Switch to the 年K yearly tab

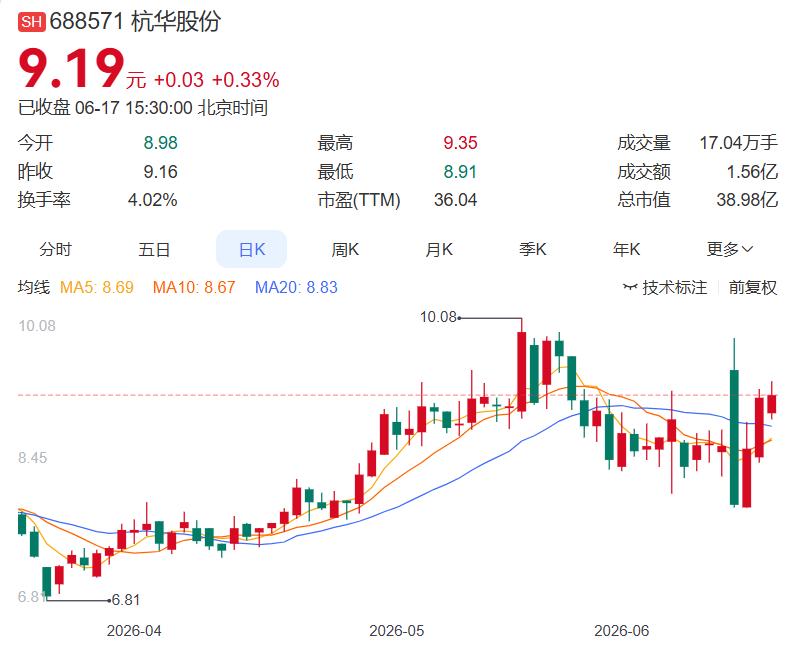(626, 249)
